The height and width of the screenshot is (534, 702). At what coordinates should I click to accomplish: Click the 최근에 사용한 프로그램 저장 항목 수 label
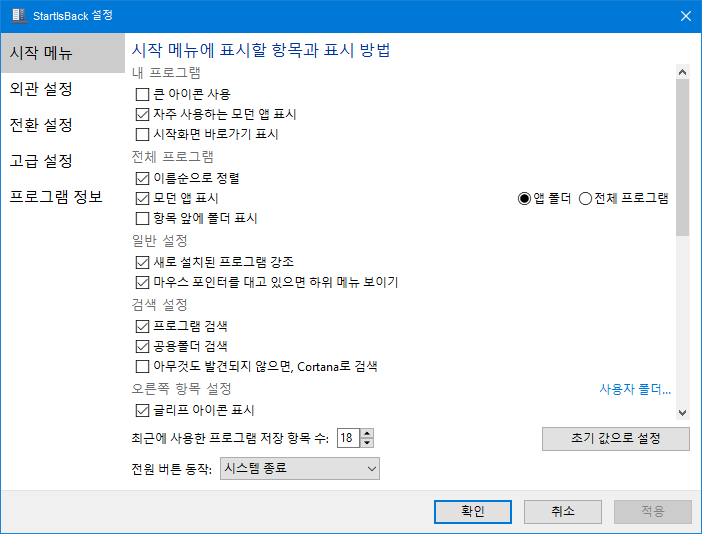pyautogui.click(x=230, y=438)
